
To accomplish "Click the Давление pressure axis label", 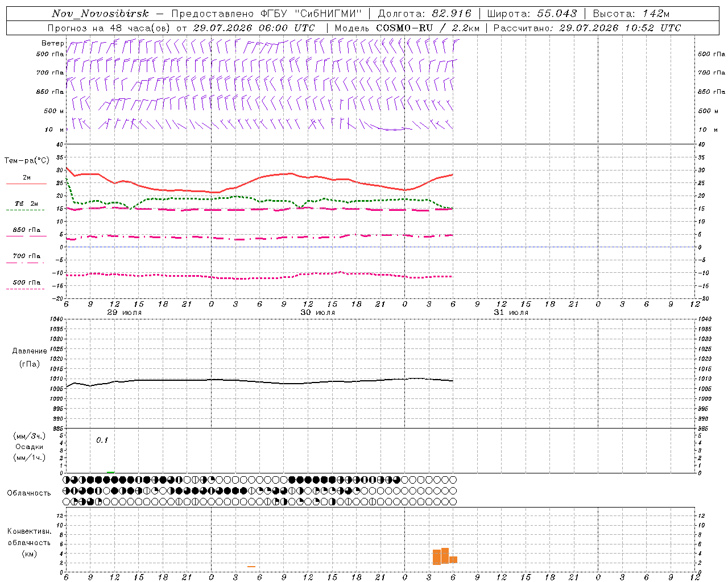I will pyautogui.click(x=30, y=351).
